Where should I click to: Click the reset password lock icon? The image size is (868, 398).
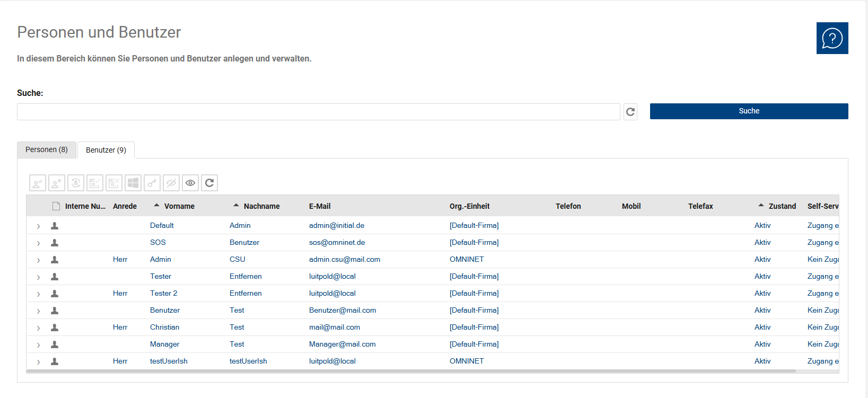click(76, 183)
